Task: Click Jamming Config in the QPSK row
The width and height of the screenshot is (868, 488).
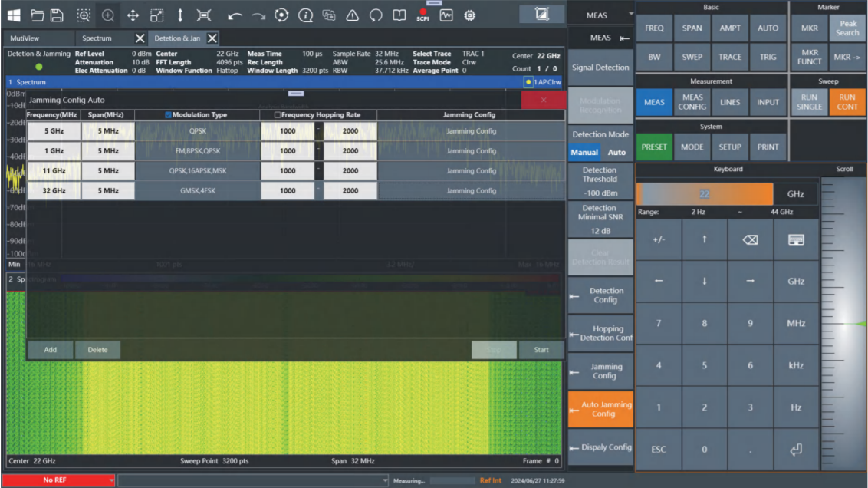Action: pyautogui.click(x=471, y=131)
